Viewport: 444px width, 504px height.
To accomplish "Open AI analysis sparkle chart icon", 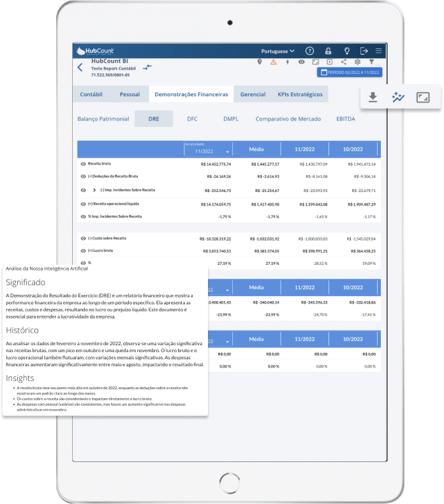I will click(x=397, y=97).
